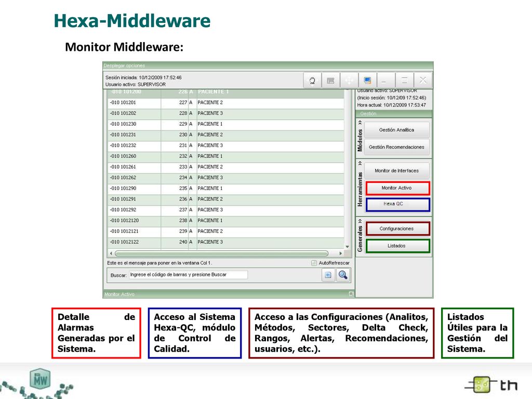Select row with code -010 101292
This screenshot has width=532, height=399.
pyautogui.click(x=226, y=210)
